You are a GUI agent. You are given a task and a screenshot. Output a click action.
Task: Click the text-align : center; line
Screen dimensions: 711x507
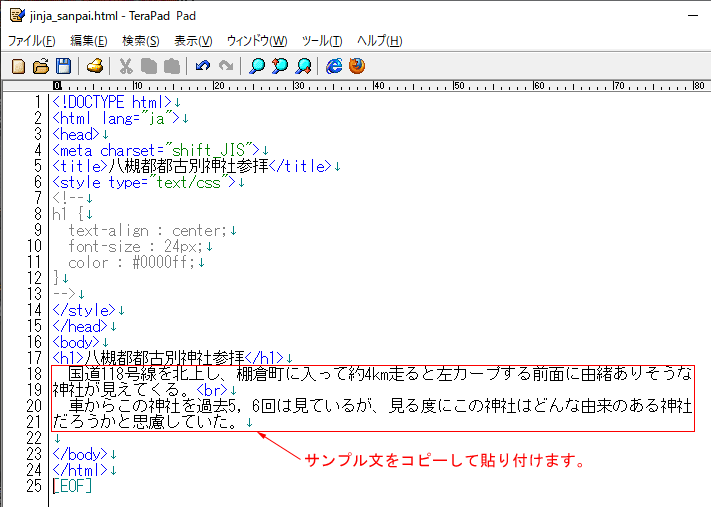click(148, 230)
